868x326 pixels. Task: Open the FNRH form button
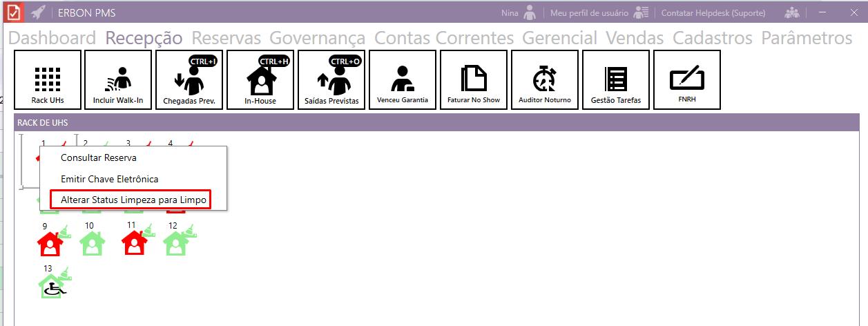(x=687, y=80)
